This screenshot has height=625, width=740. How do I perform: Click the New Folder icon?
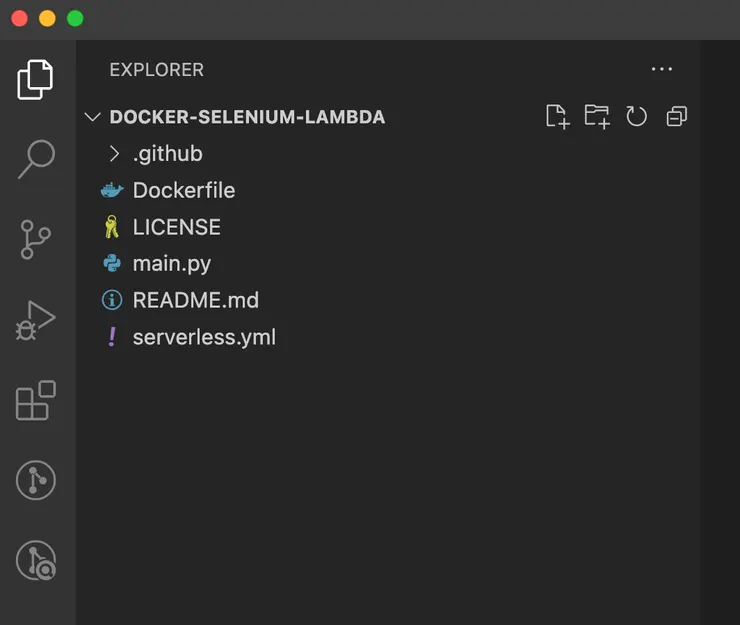click(x=597, y=117)
